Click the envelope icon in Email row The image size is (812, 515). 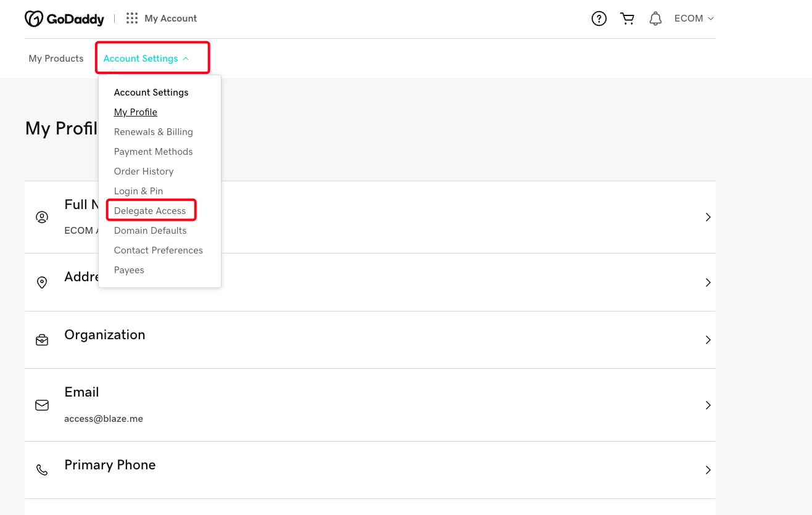pos(42,405)
